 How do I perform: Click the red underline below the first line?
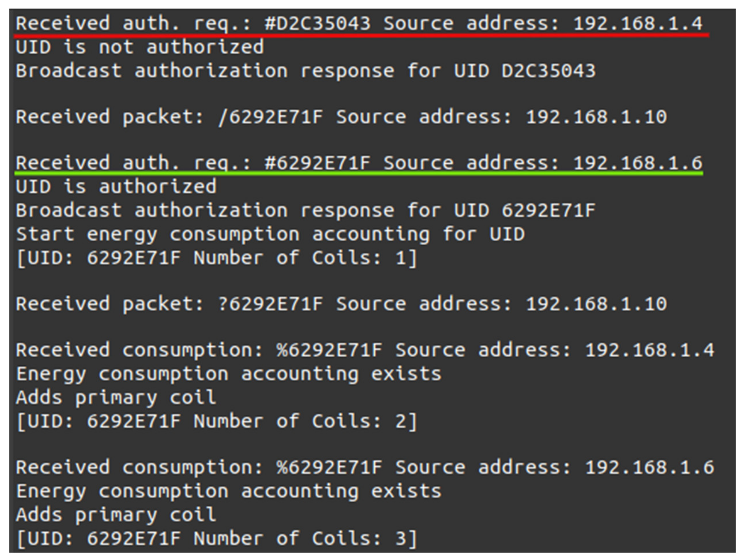(x=362, y=35)
